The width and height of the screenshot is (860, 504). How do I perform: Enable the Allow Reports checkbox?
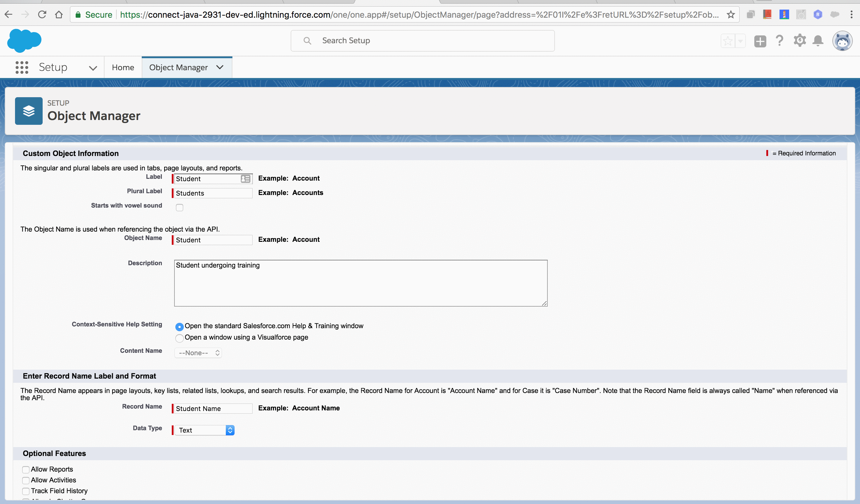click(x=25, y=469)
